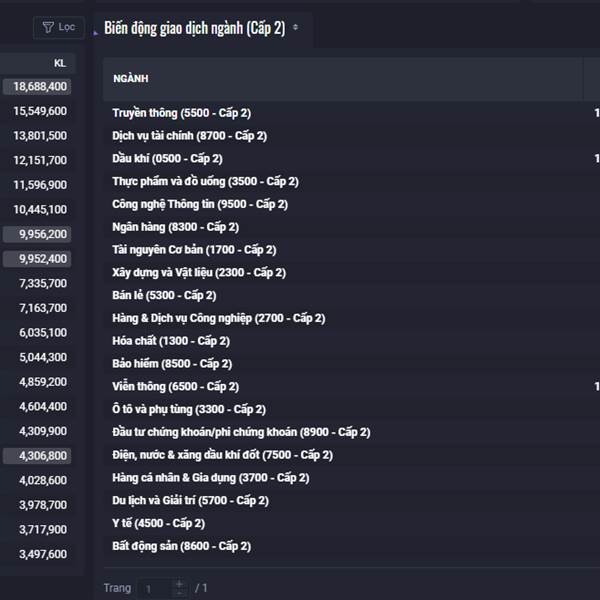Select the highlighted 9,956,200 volume cell
Viewport: 600px width, 600px height.
[x=37, y=234]
